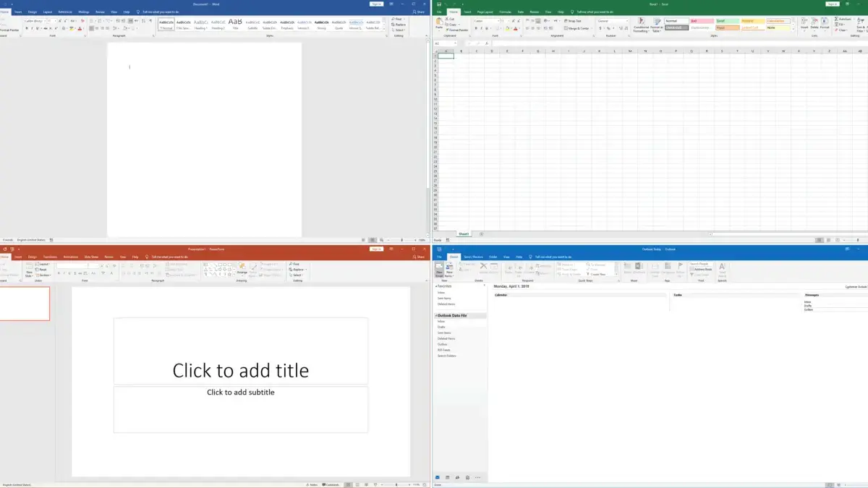
Task: Toggle Bold in Word's Font group
Action: (x=27, y=28)
